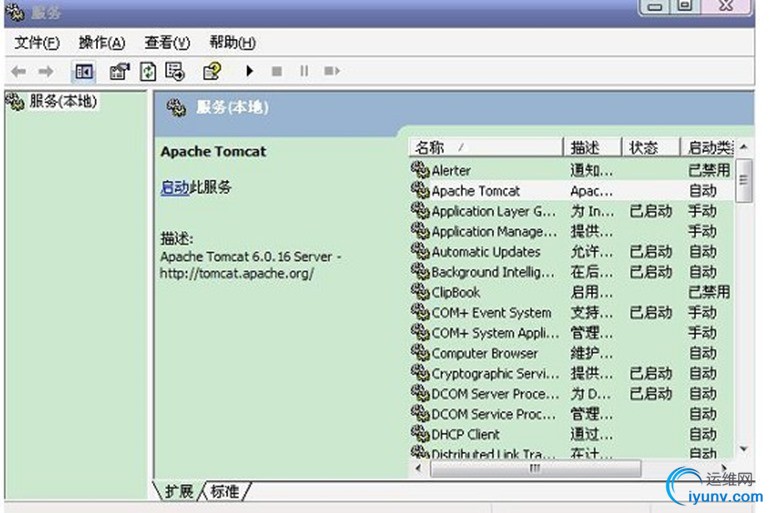Sort by 名称 column header
769x513 pixels.
pyautogui.click(x=485, y=147)
